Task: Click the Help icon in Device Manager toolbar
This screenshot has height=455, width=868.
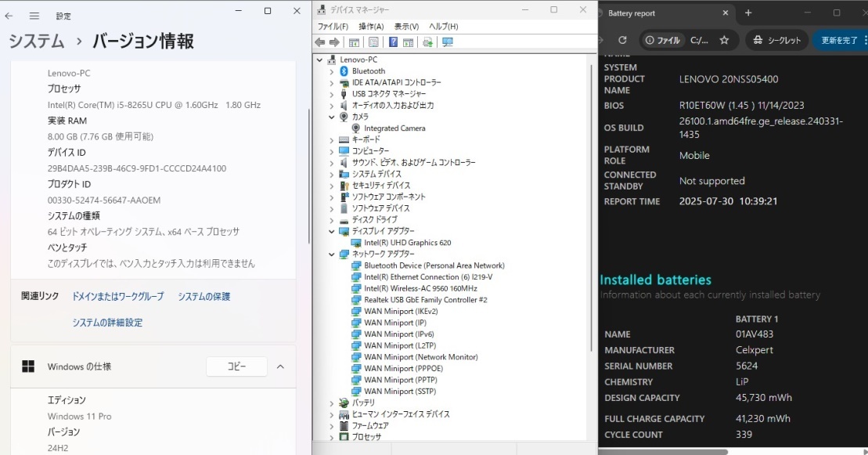Action: (393, 42)
